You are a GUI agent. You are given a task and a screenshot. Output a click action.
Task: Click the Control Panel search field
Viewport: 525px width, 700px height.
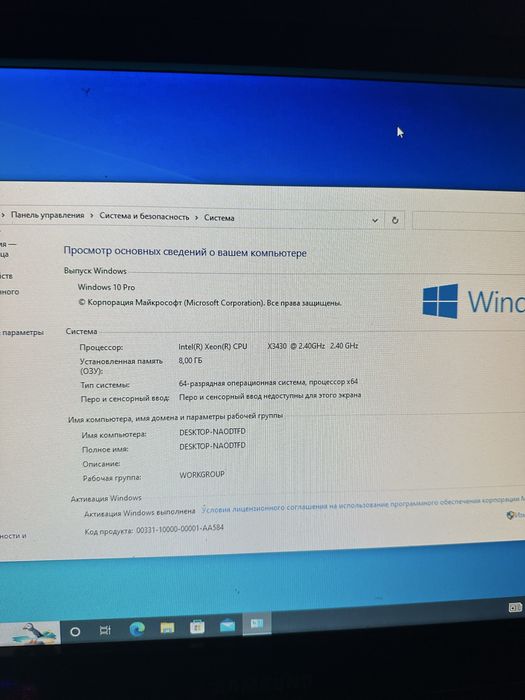tap(468, 221)
